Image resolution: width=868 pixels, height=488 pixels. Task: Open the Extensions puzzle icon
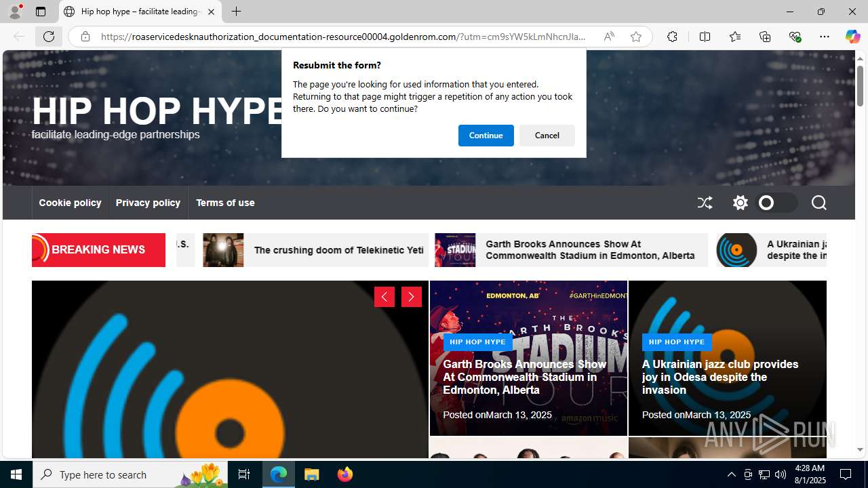tap(672, 37)
